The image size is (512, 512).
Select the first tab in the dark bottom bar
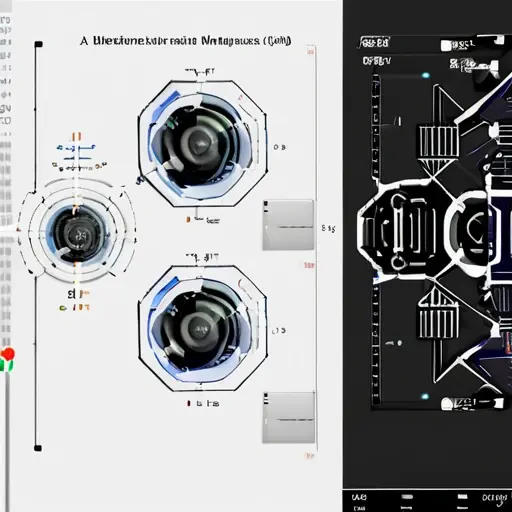pyautogui.click(x=359, y=497)
